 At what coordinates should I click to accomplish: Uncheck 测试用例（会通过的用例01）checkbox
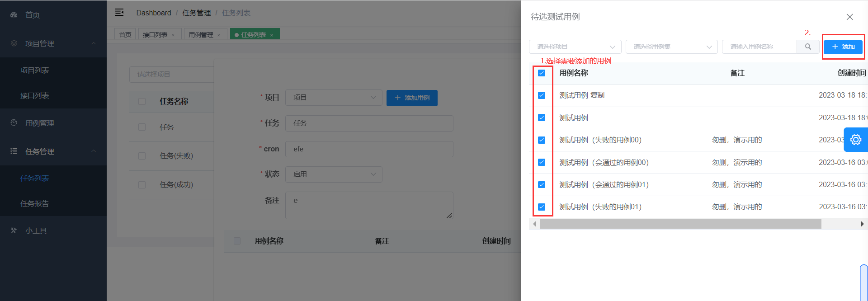(542, 184)
